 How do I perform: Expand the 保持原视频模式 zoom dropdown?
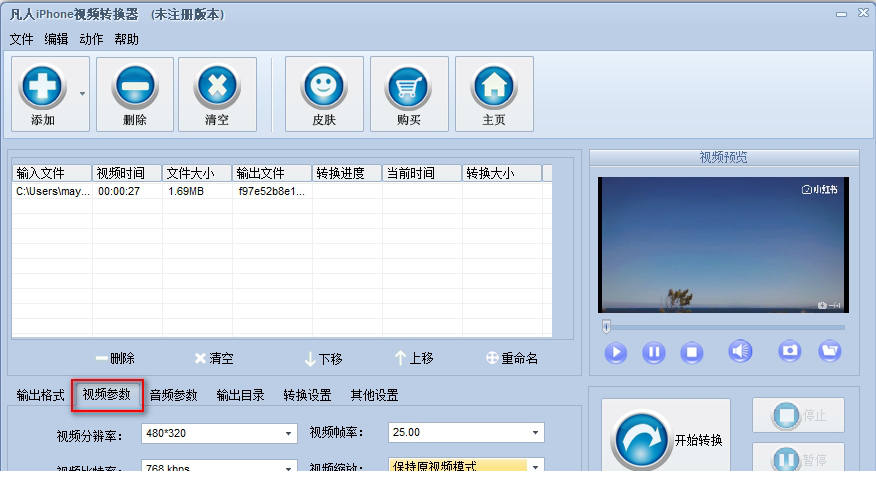pyautogui.click(x=535, y=466)
